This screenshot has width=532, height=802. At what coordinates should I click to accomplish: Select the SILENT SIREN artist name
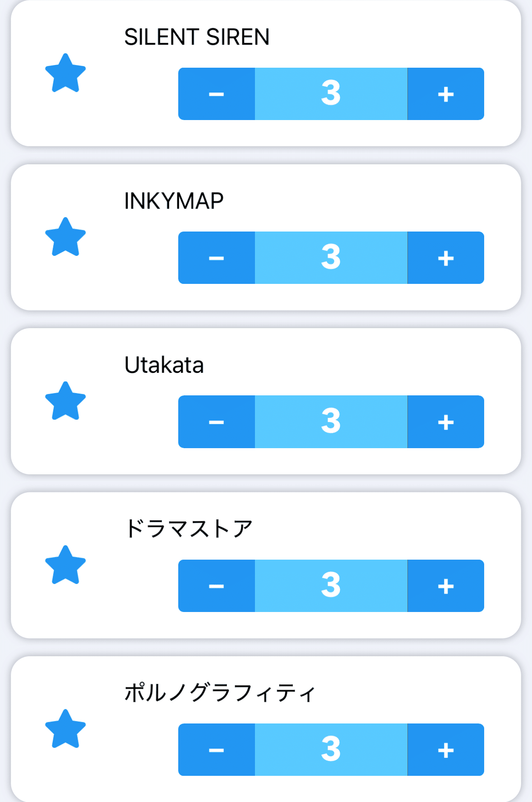[x=197, y=37]
